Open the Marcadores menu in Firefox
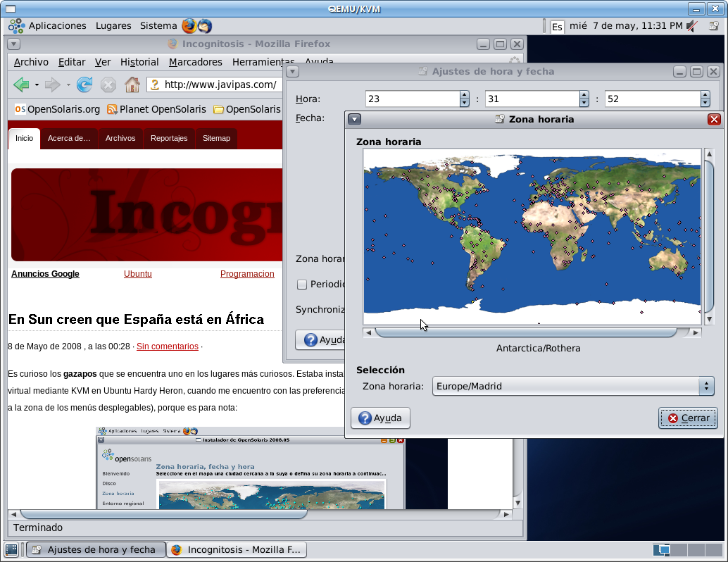The height and width of the screenshot is (562, 728). coord(195,62)
